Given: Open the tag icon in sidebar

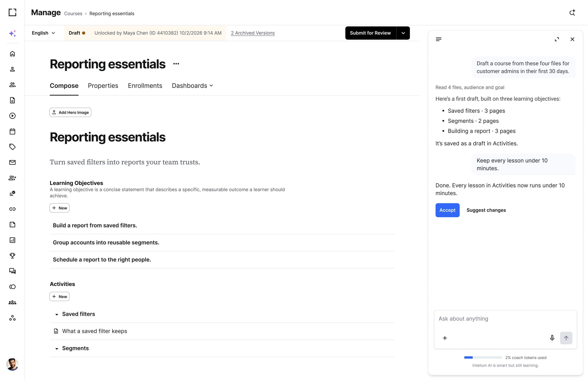Looking at the screenshot, I should click(x=12, y=147).
